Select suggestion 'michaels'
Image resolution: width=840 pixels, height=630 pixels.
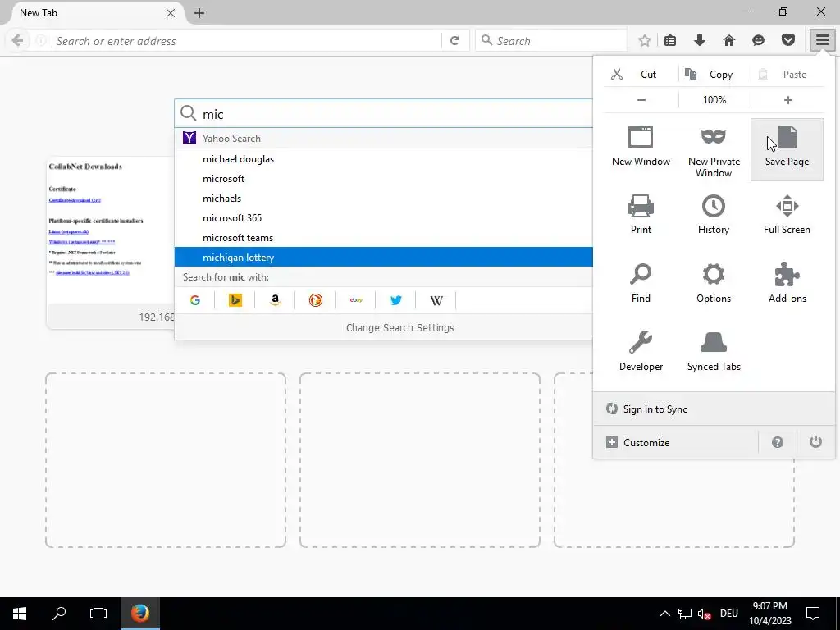tap(384, 199)
